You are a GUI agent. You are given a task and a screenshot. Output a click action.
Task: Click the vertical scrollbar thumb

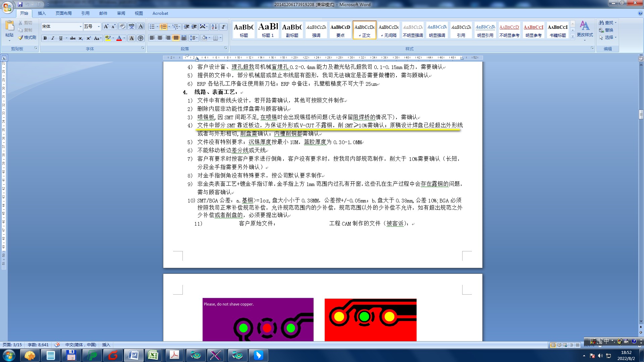[641, 114]
